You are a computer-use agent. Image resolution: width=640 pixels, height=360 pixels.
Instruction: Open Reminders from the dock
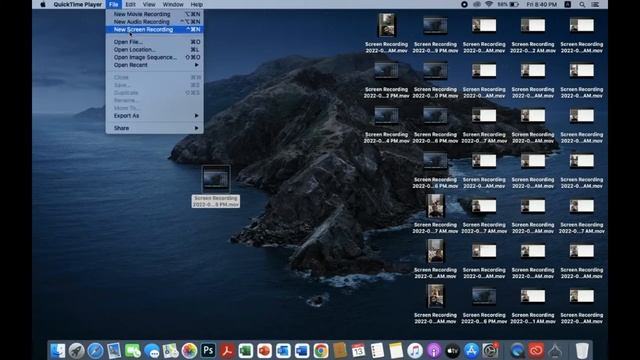pyautogui.click(x=377, y=351)
